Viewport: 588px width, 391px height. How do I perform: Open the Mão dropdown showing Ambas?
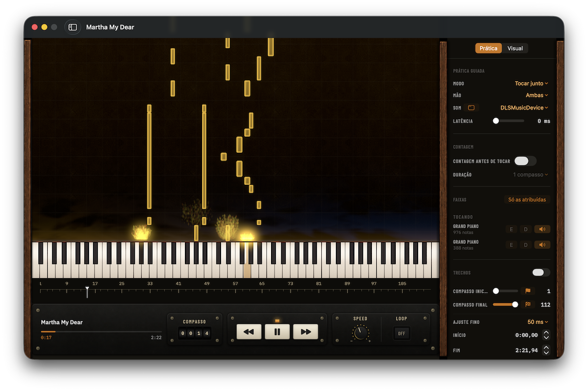(x=537, y=95)
